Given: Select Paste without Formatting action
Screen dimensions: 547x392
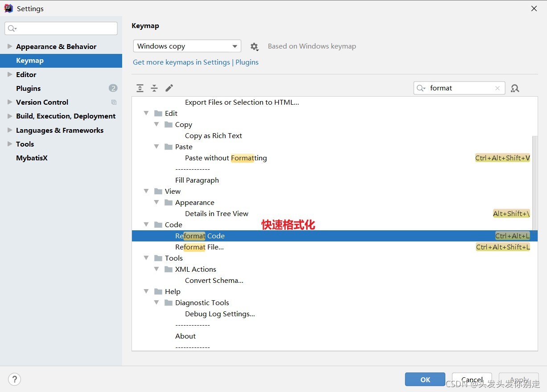Looking at the screenshot, I should [x=335, y=158].
